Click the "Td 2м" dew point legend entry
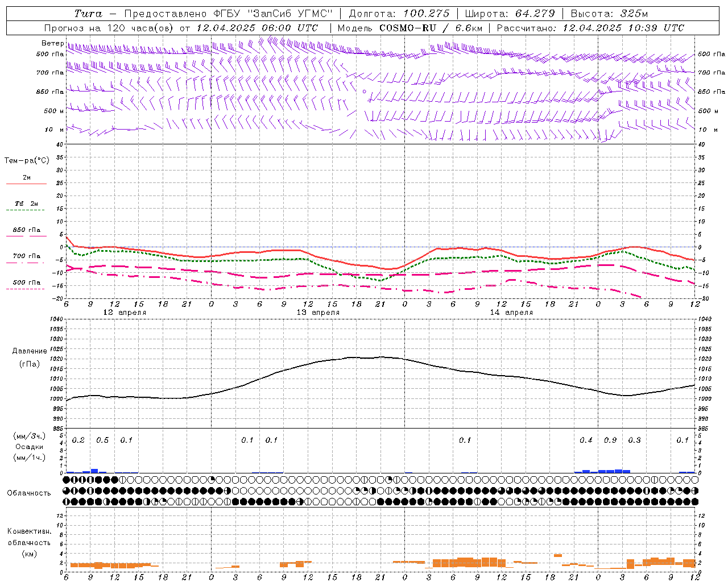This screenshot has height=582, width=728. (27, 203)
